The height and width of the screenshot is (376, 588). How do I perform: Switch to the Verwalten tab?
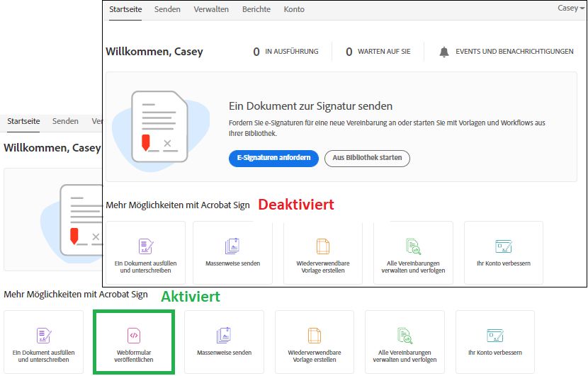[x=211, y=9]
